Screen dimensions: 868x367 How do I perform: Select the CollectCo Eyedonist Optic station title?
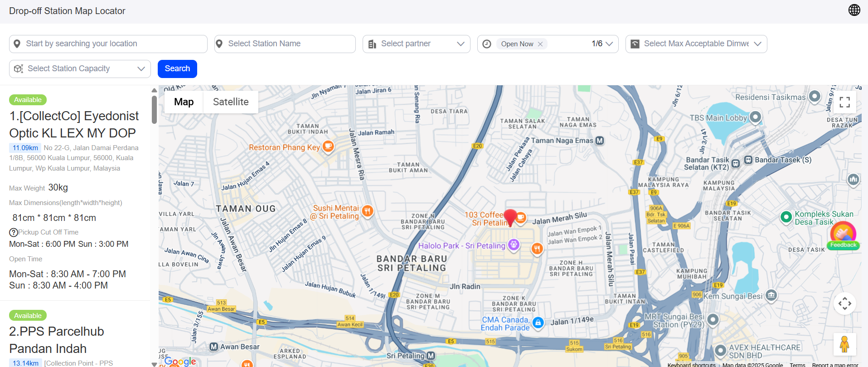[x=74, y=124]
